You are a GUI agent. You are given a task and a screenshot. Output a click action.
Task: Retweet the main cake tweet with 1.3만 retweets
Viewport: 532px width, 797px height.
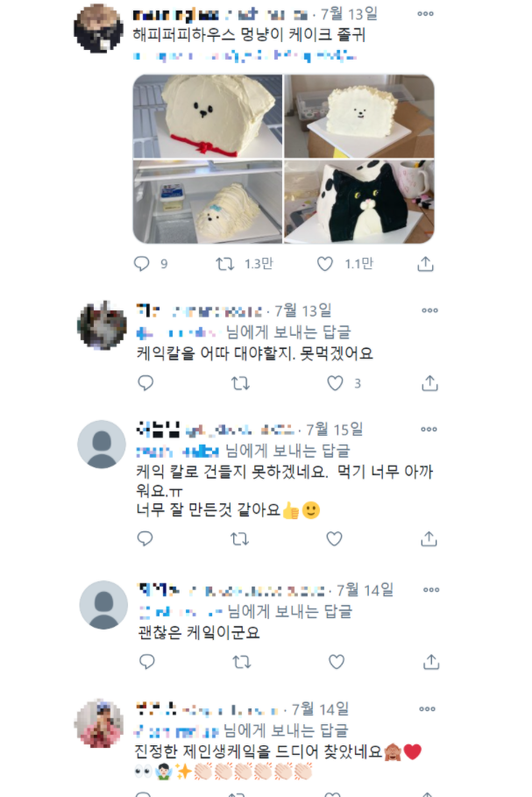[x=224, y=263]
